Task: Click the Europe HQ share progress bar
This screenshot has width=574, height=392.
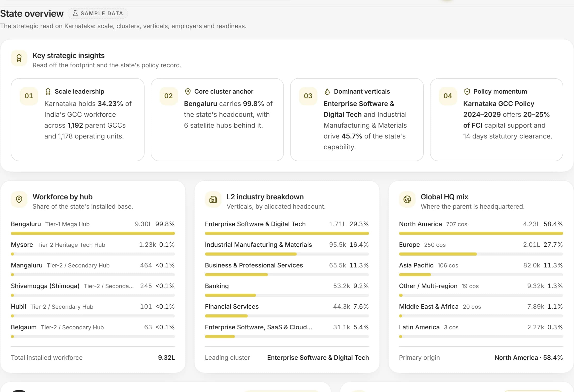Action: pyautogui.click(x=481, y=254)
